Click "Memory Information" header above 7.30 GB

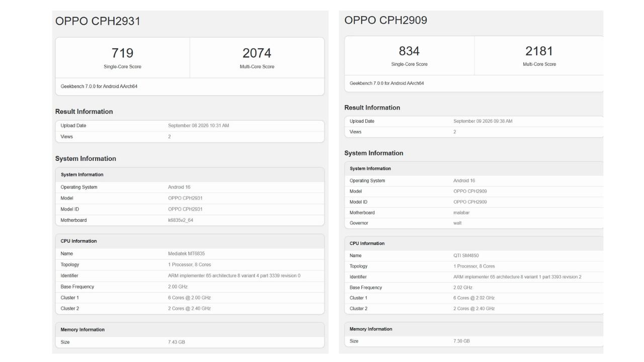click(371, 329)
